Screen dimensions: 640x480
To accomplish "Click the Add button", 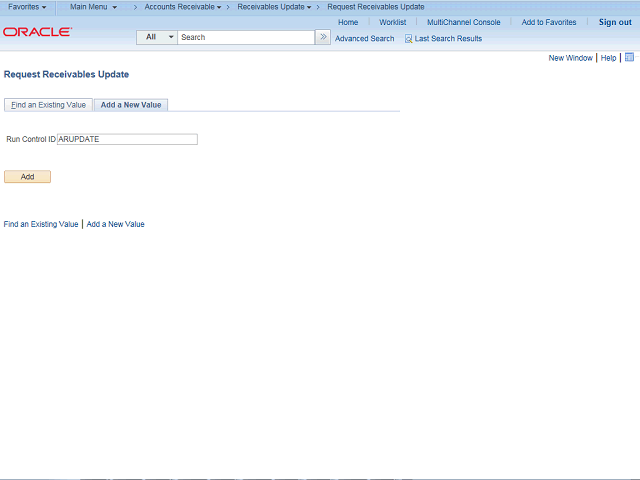I will tap(27, 177).
